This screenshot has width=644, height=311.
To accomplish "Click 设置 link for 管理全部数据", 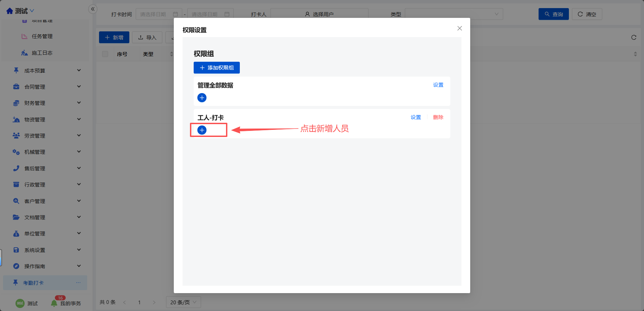I will click(x=438, y=85).
